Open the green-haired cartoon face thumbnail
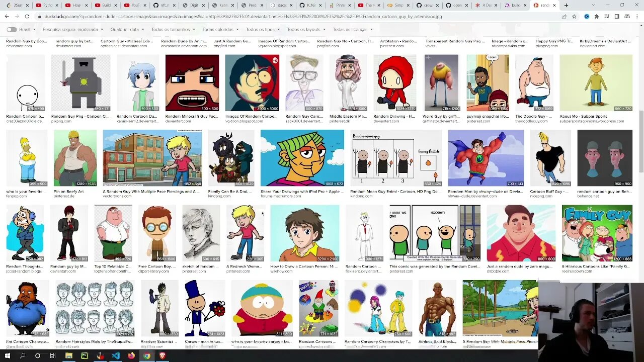Screen dimensions: 644x362 302,158
